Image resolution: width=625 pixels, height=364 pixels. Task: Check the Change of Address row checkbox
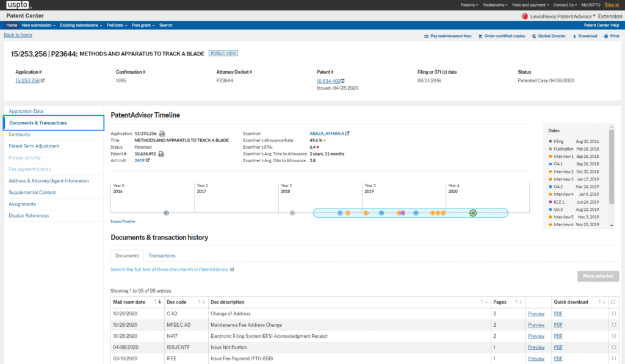614,313
